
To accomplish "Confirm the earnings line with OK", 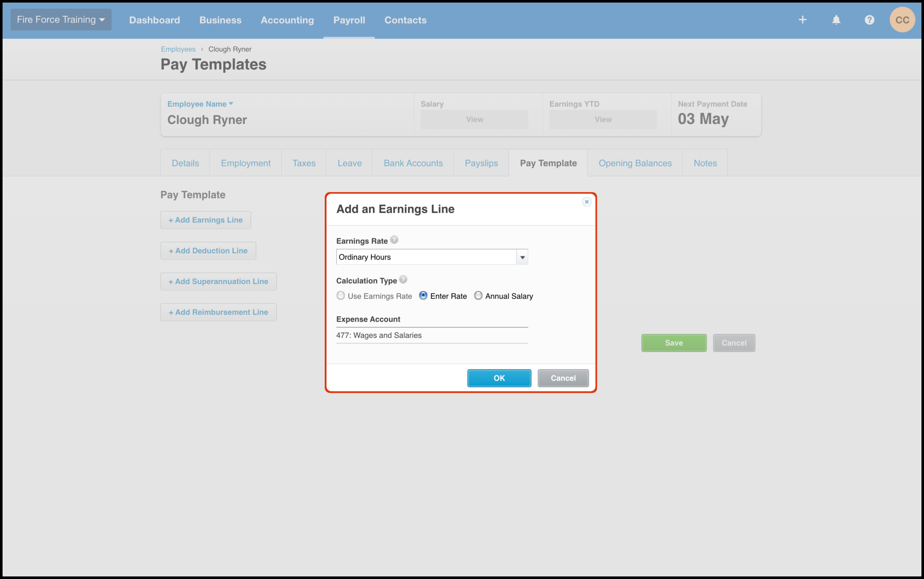I will point(499,378).
